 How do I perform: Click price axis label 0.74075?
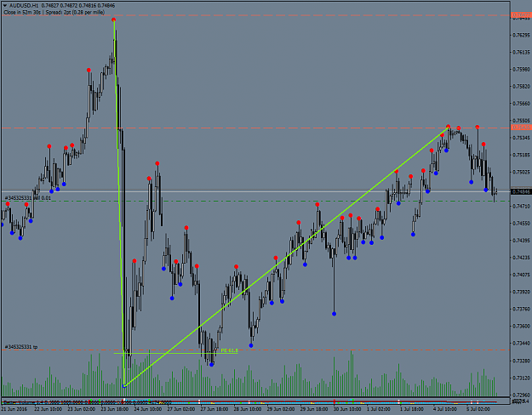pos(522,275)
